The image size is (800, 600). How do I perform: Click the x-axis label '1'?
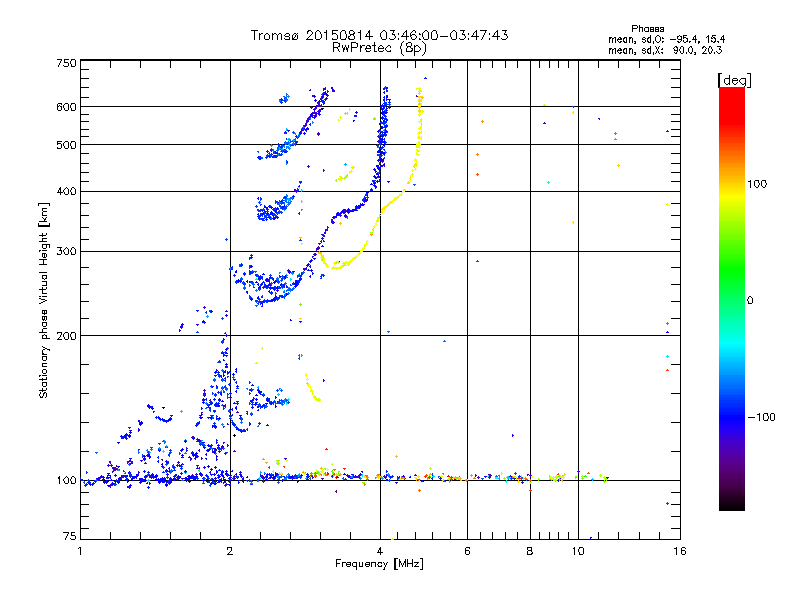tap(80, 551)
